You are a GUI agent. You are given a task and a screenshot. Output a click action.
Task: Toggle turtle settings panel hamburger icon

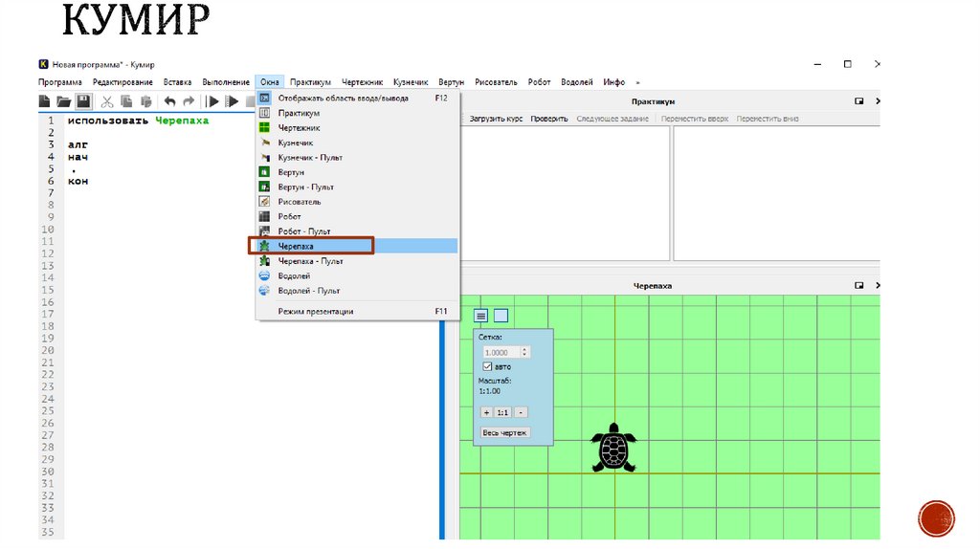pyautogui.click(x=480, y=316)
